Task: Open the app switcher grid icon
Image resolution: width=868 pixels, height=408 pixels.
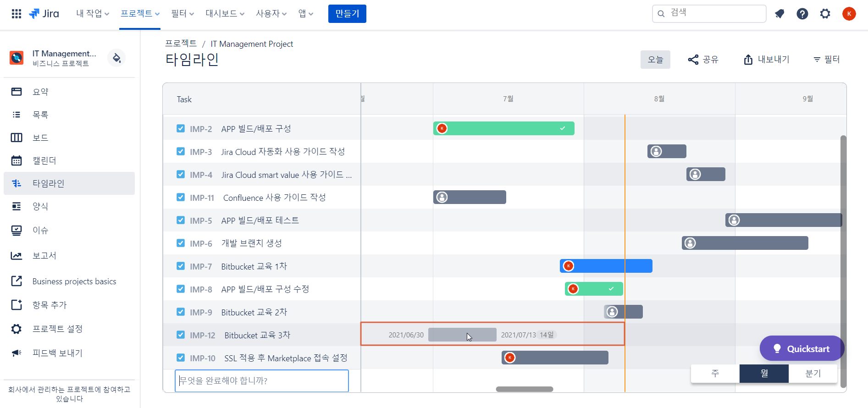Action: pyautogui.click(x=17, y=14)
